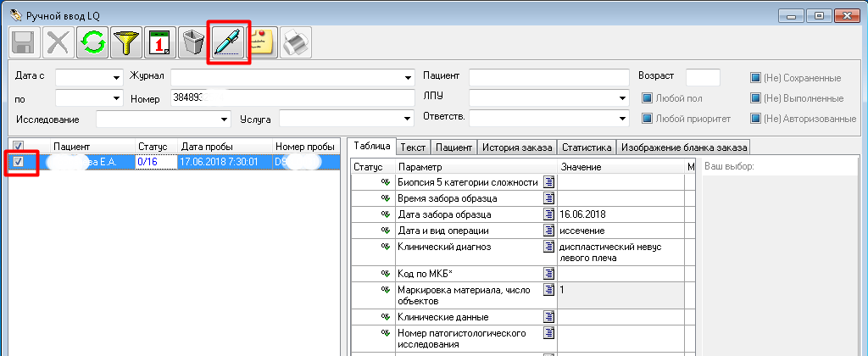Click the Параметр column header
The height and width of the screenshot is (356, 868).
pos(476,167)
